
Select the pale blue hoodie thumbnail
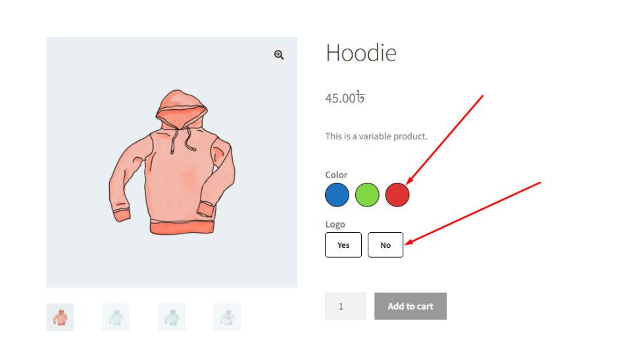(x=116, y=317)
